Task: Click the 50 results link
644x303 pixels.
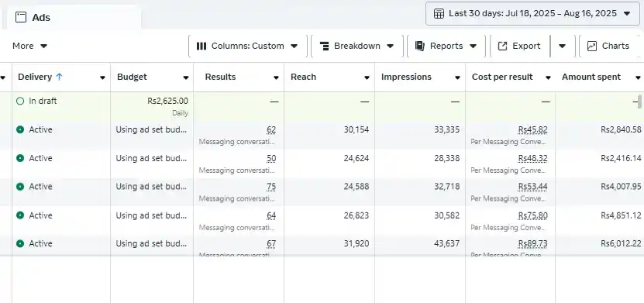Action: tap(271, 159)
